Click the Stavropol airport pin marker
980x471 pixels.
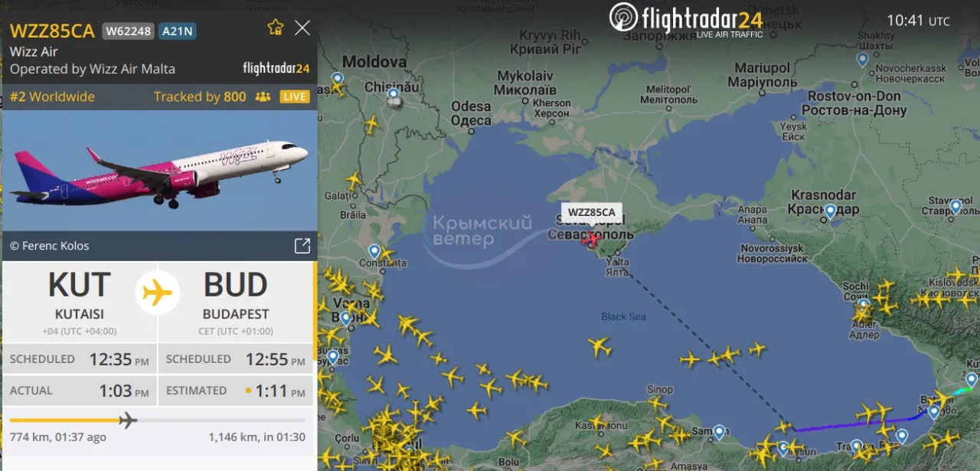click(955, 206)
